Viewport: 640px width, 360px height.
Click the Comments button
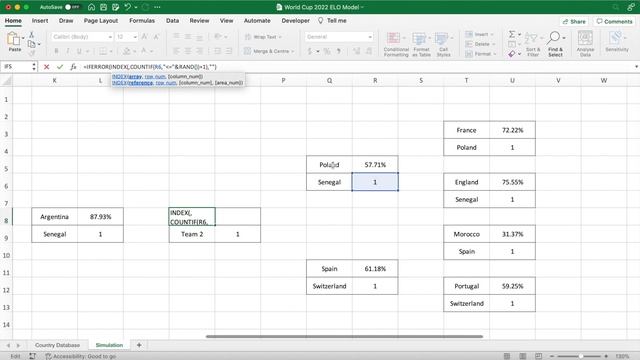[614, 21]
